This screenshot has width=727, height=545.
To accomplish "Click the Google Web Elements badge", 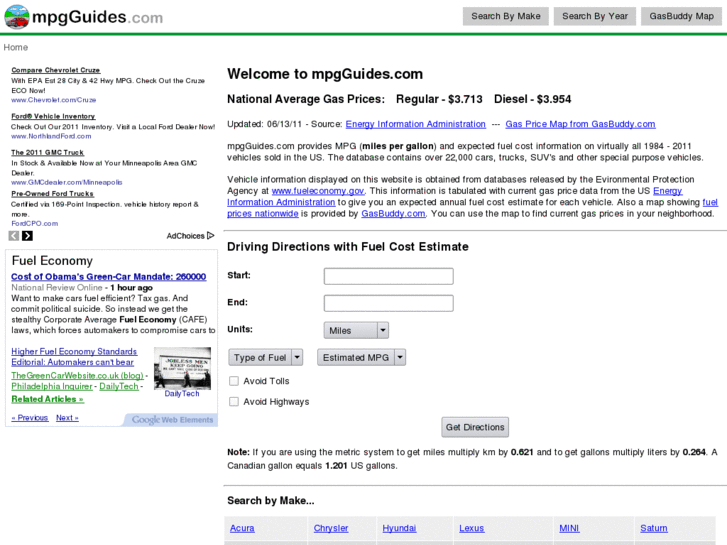I will pyautogui.click(x=172, y=420).
